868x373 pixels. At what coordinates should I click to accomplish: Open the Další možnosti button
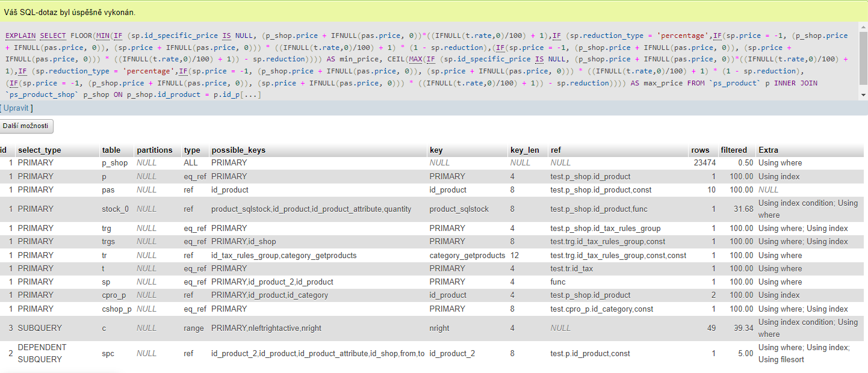pyautogui.click(x=27, y=126)
